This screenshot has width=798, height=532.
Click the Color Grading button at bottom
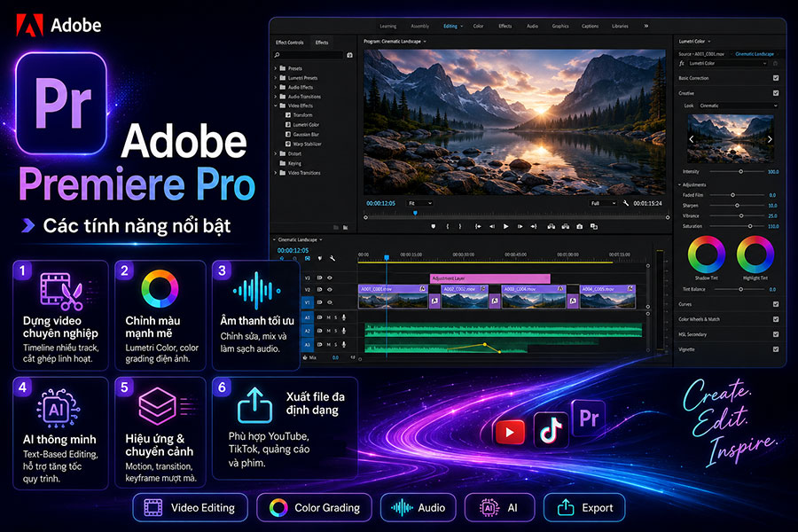click(315, 507)
